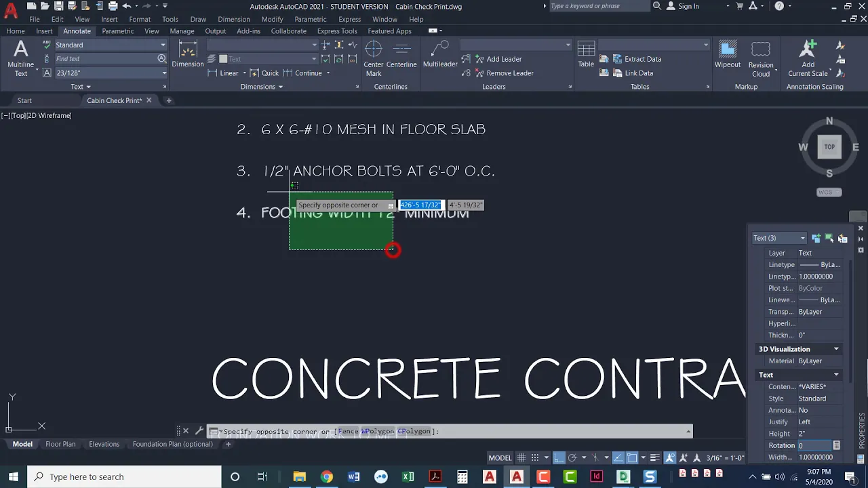Screen dimensions: 868x488
Task: Select the Wipeout tool
Action: point(728,54)
